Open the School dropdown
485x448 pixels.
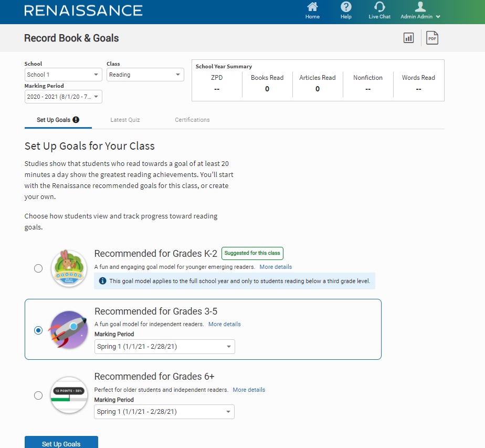63,75
